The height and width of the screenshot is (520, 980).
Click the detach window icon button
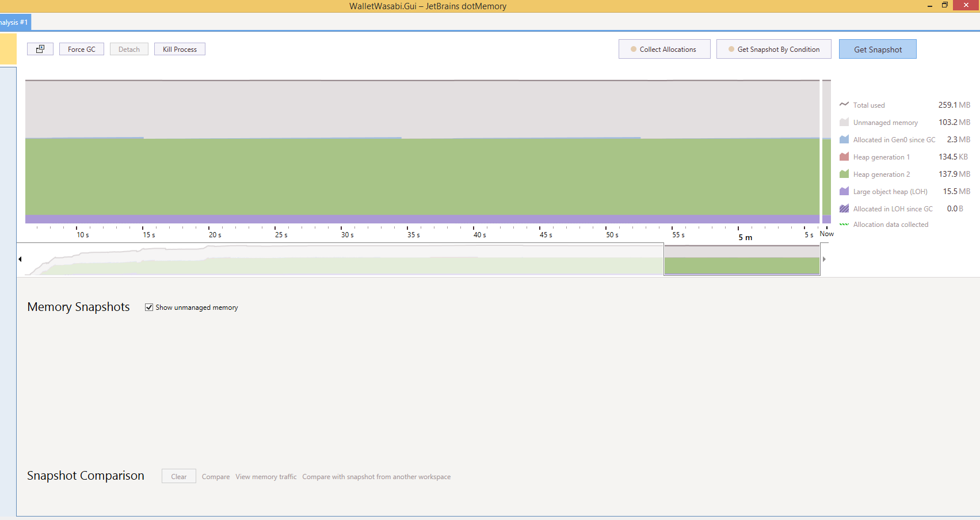[40, 49]
